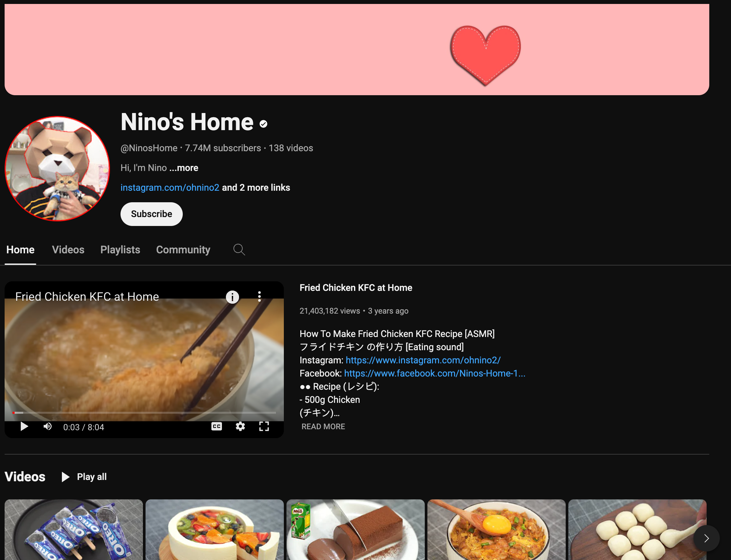Click the carousel next arrow
The image size is (731, 560).
[x=706, y=538]
